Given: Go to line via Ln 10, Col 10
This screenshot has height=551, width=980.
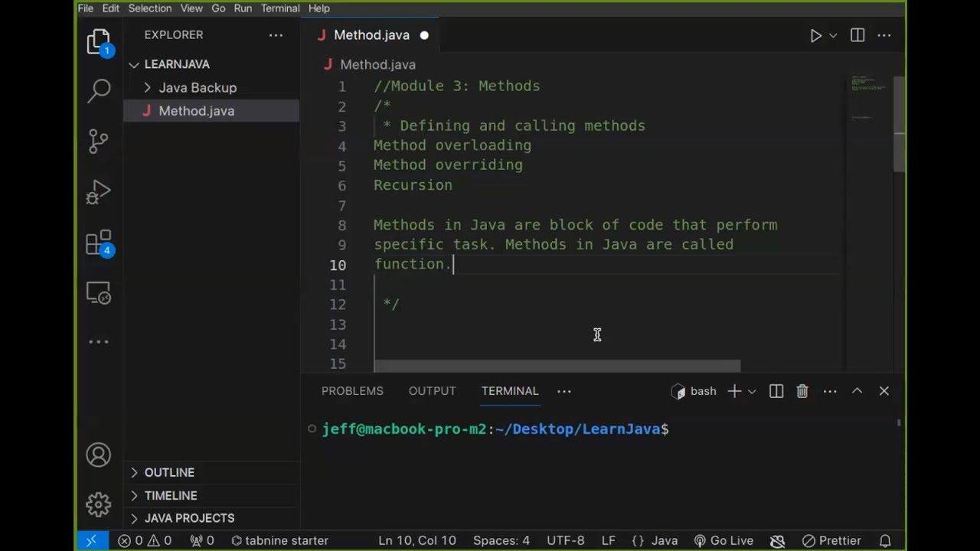Looking at the screenshot, I should click(417, 540).
